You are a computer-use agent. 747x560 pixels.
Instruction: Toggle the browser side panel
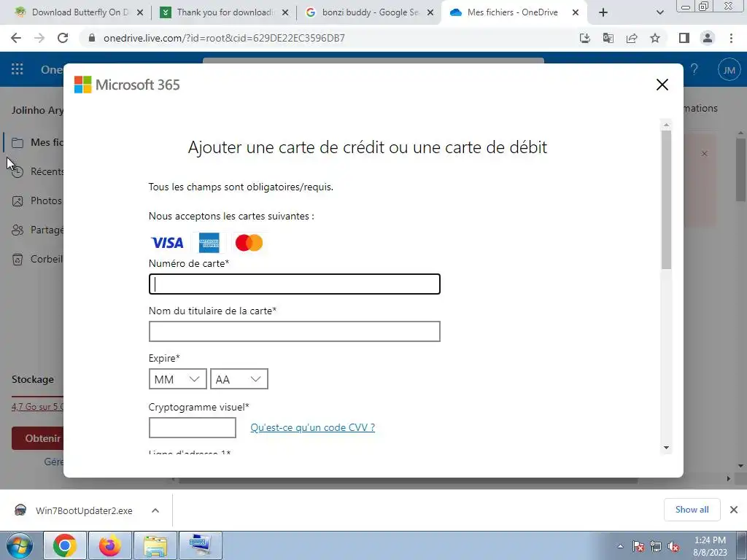coord(684,38)
